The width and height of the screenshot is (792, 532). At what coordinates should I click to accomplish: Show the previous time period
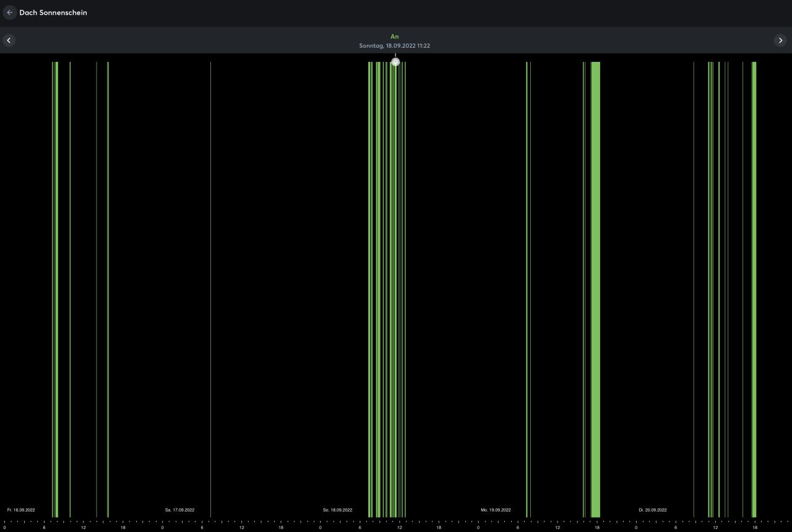9,40
